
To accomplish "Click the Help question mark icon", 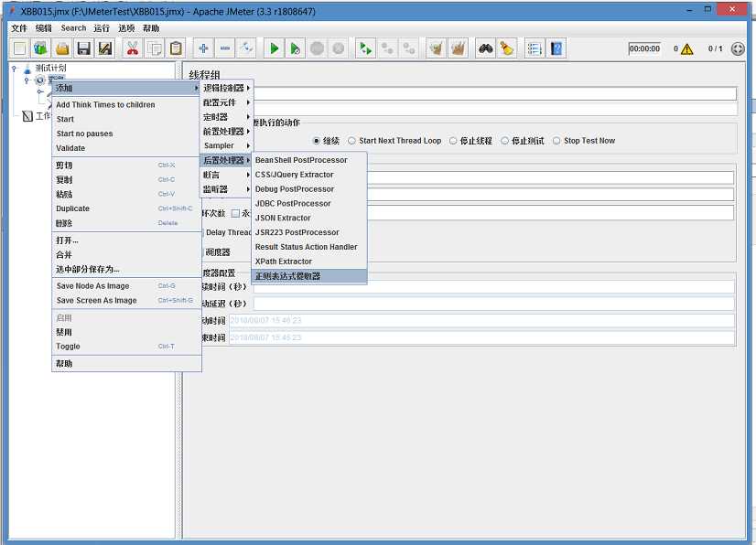I will [x=556, y=48].
